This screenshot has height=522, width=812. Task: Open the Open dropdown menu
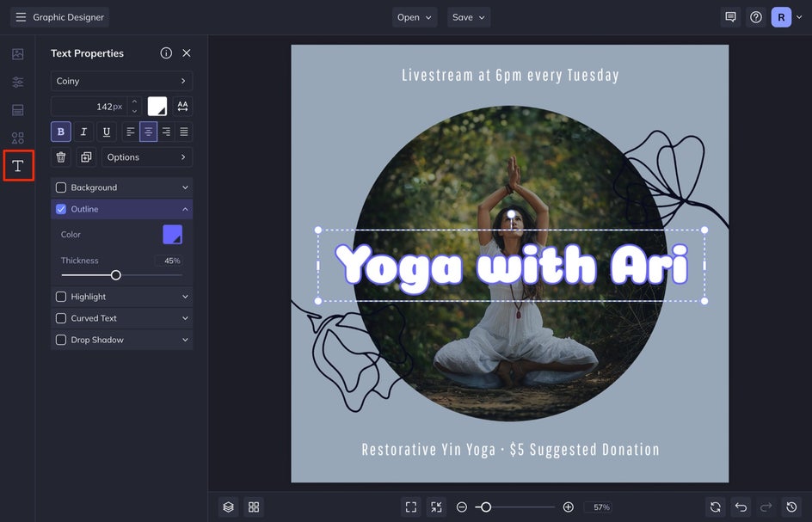pyautogui.click(x=415, y=17)
